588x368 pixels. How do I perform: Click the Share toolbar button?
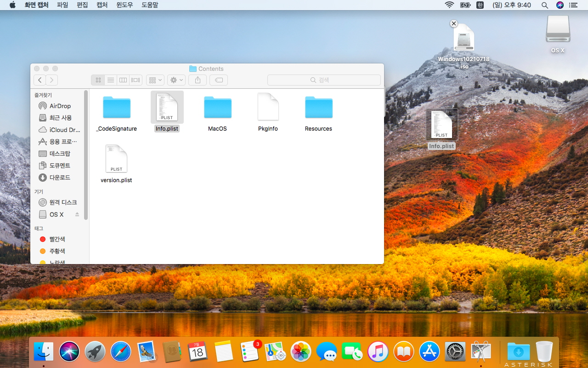click(198, 80)
